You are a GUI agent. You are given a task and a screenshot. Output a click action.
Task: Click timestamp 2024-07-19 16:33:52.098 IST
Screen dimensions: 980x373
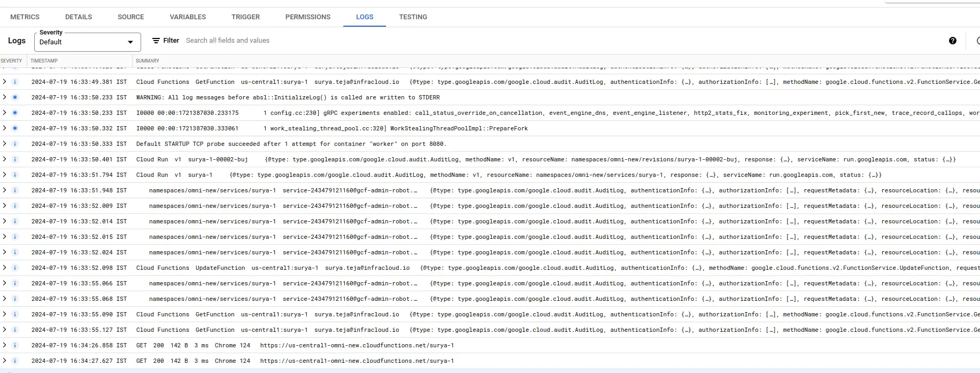coord(79,268)
